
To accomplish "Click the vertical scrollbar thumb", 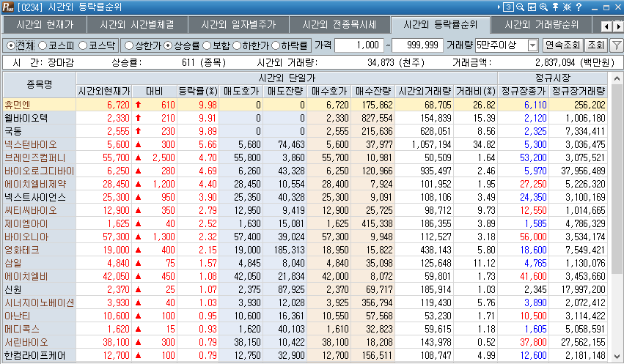I will click(x=617, y=179).
